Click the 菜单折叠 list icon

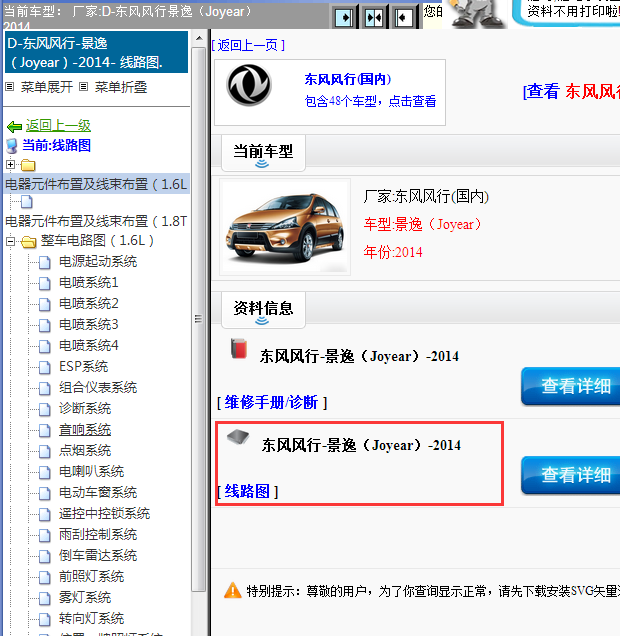point(83,86)
